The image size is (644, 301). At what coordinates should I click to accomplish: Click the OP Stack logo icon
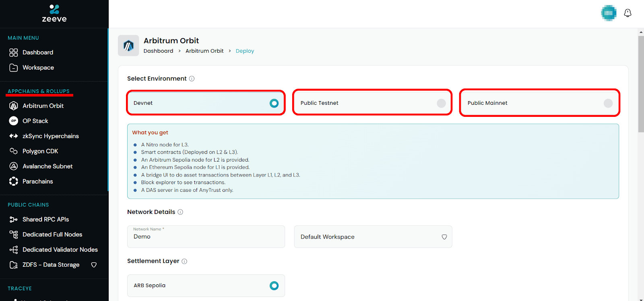click(x=14, y=121)
